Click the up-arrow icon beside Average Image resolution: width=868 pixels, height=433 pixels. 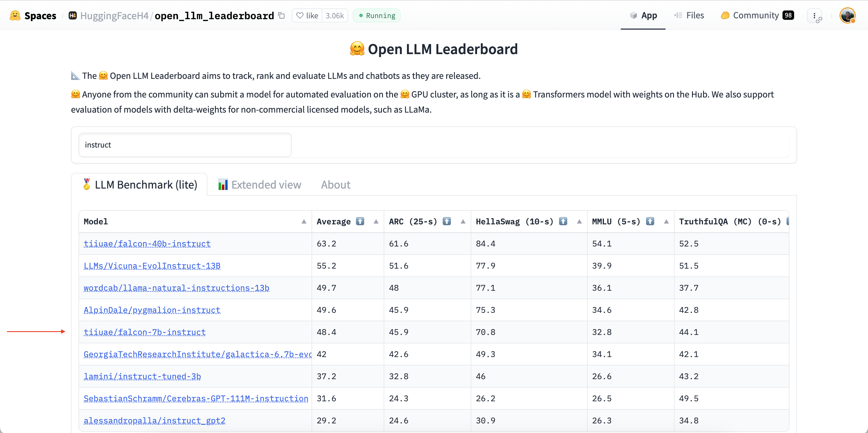(360, 221)
